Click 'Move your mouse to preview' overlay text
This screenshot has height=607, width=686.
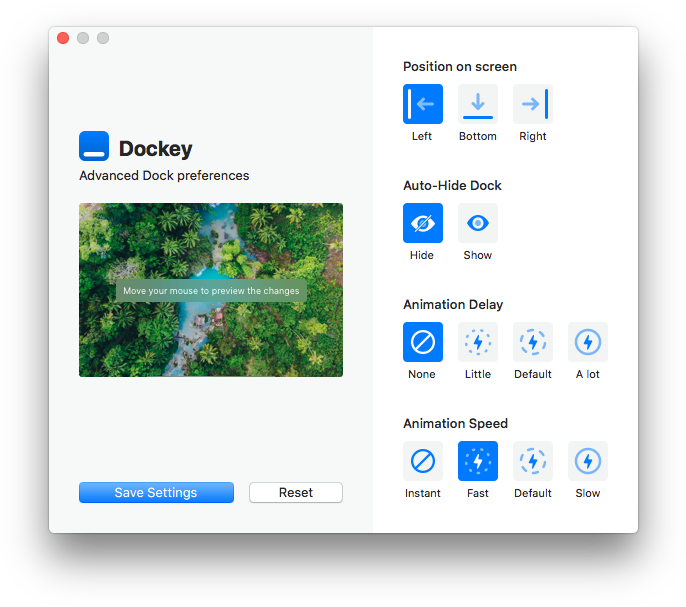coord(211,291)
